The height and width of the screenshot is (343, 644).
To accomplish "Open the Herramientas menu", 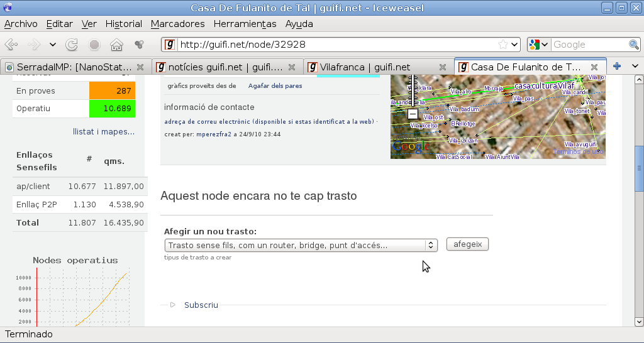I will (245, 24).
